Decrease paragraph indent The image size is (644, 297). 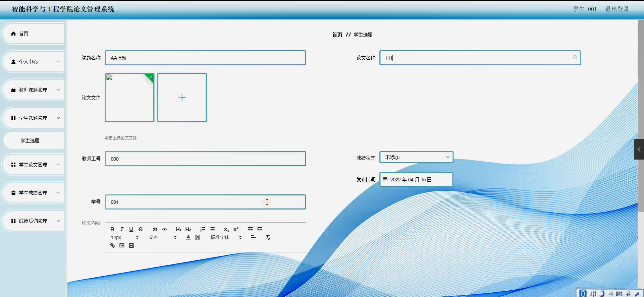(x=250, y=229)
